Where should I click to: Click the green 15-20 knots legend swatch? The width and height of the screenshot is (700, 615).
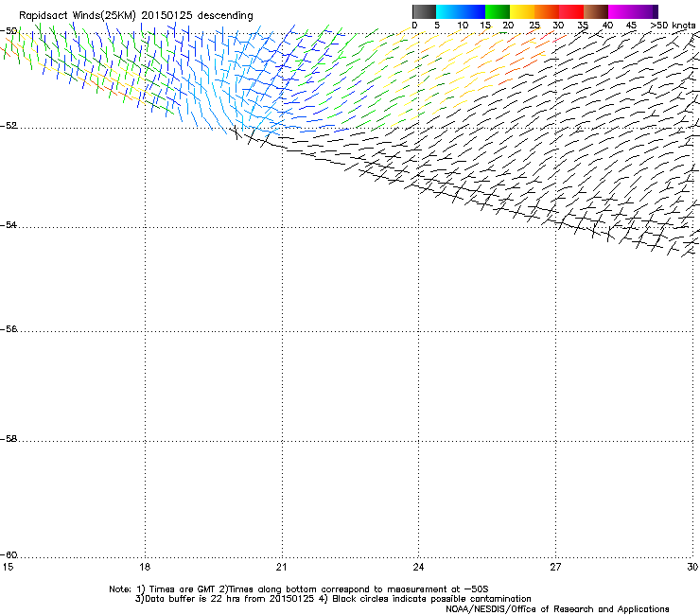click(498, 11)
